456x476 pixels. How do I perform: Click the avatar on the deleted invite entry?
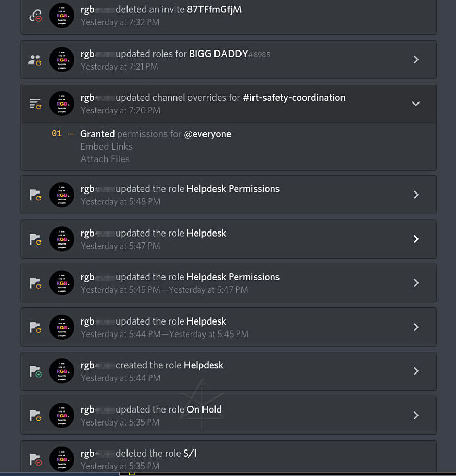pos(61,16)
